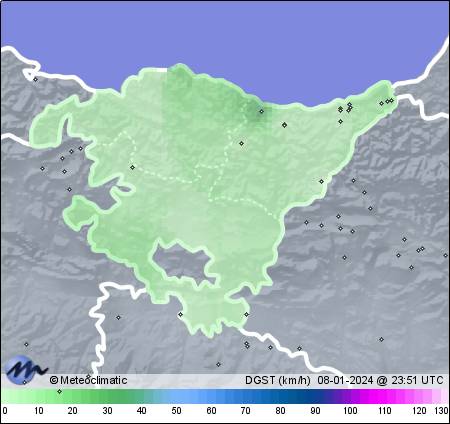Image resolution: width=450 pixels, height=424 pixels.
Task: Pick the dark blue color at 90 on the scale
Action: [315, 396]
